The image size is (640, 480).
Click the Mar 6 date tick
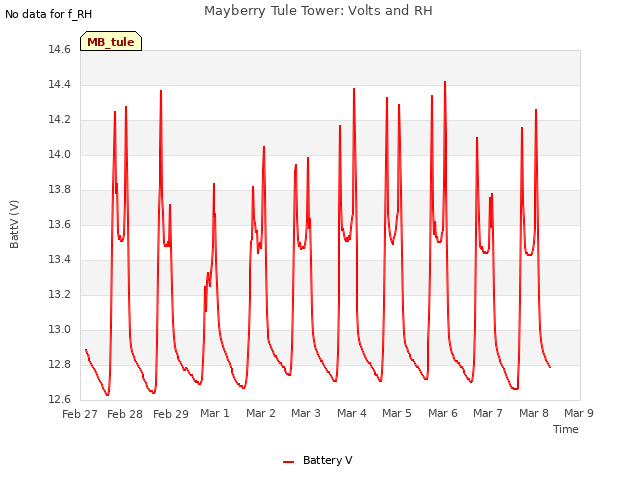[x=442, y=413]
